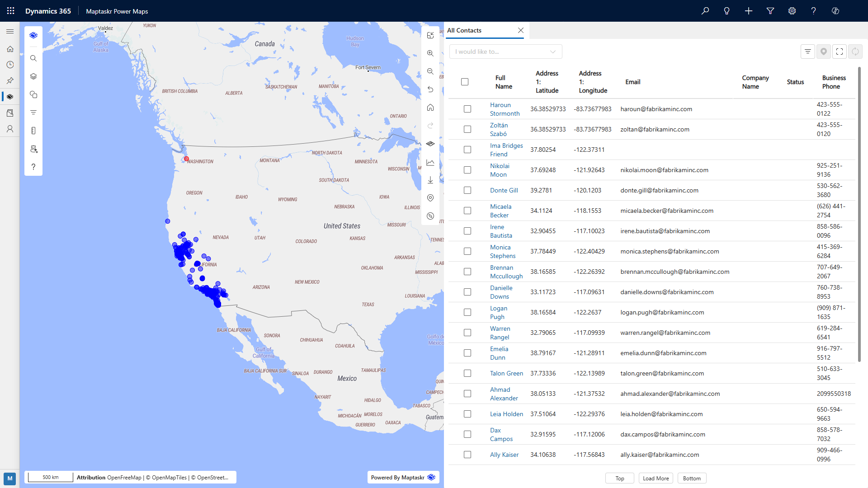
Task: Open the Nikolai Moon contact link
Action: [x=499, y=170]
